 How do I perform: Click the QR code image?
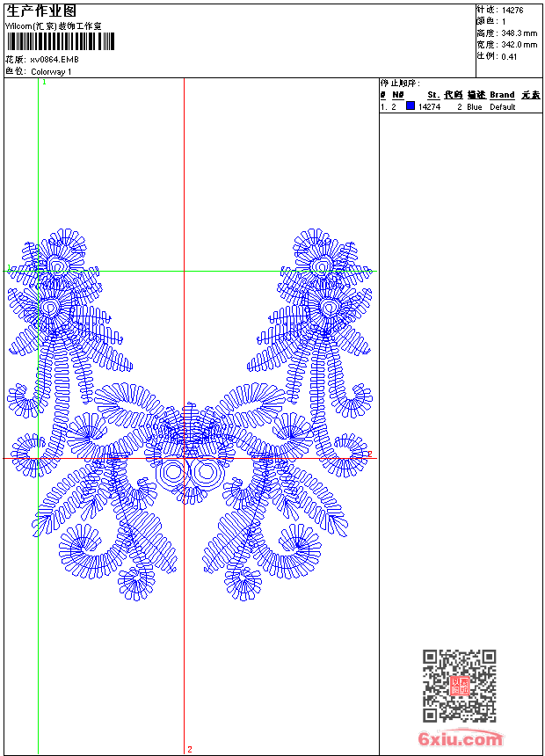pyautogui.click(x=459, y=686)
